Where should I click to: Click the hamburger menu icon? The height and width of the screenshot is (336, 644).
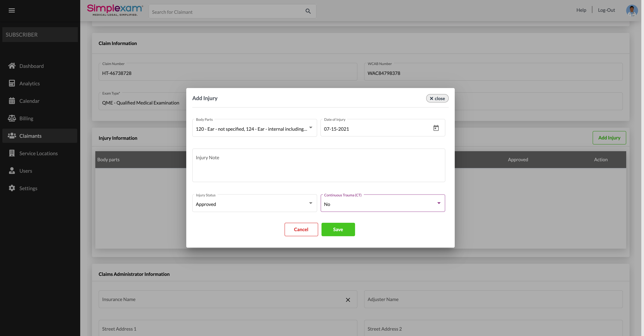(x=12, y=10)
